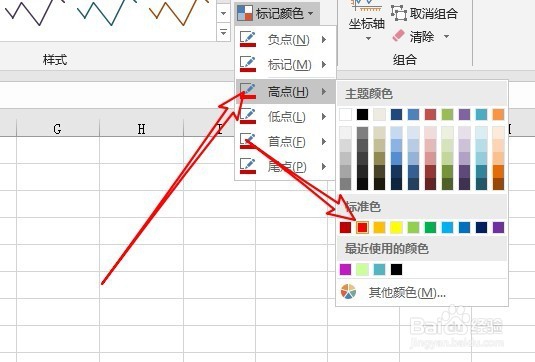Pick the black theme color swatch
The height and width of the screenshot is (362, 535).
click(362, 114)
